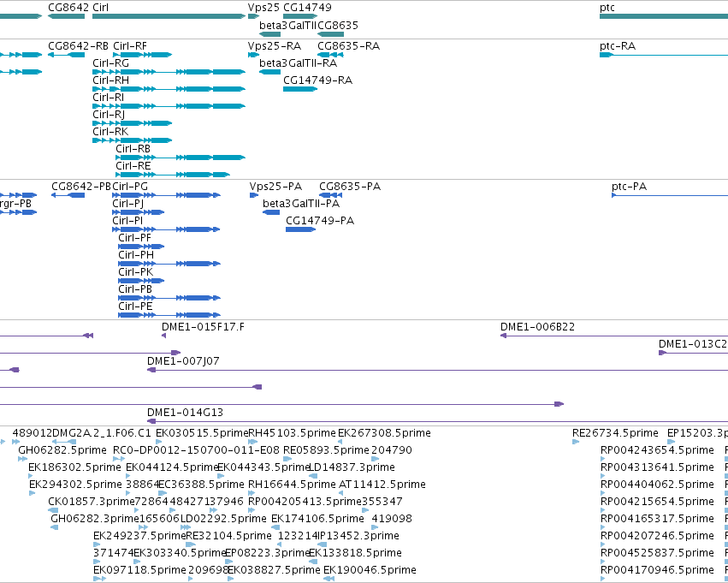Screen dimensions: 728x583
Task: Select the Cirl-PE protein label
Action: 135,307
